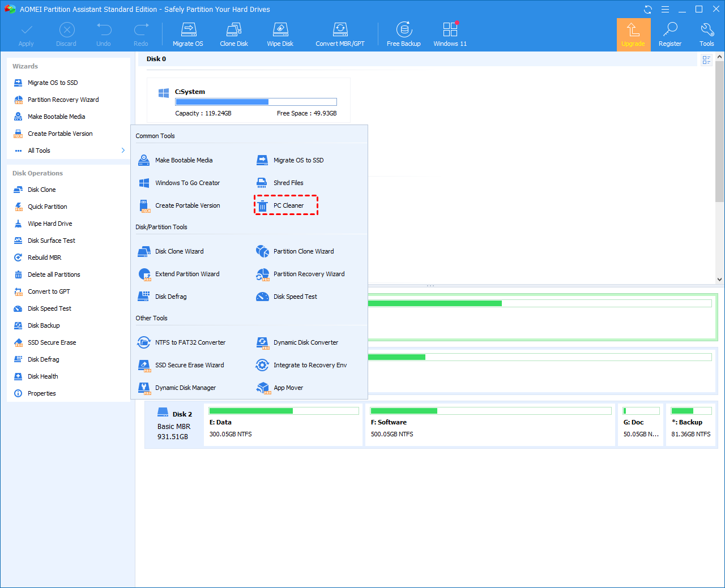Select the Disk 2 Basic MBR header
The height and width of the screenshot is (588, 725).
[x=174, y=424]
